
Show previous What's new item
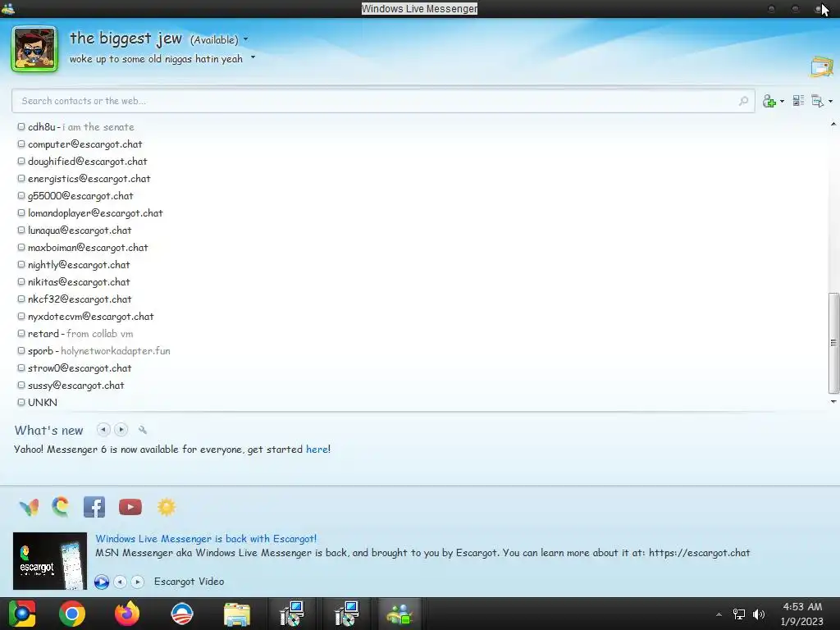tap(103, 430)
